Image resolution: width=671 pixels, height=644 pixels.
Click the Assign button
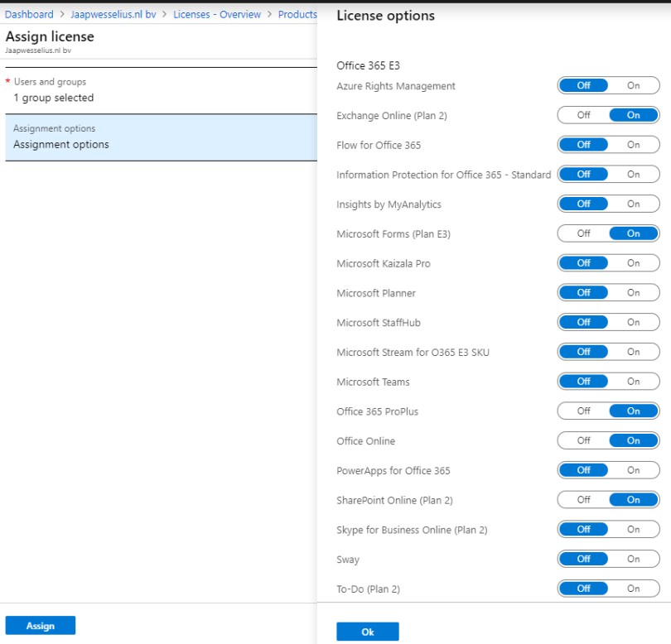41,626
